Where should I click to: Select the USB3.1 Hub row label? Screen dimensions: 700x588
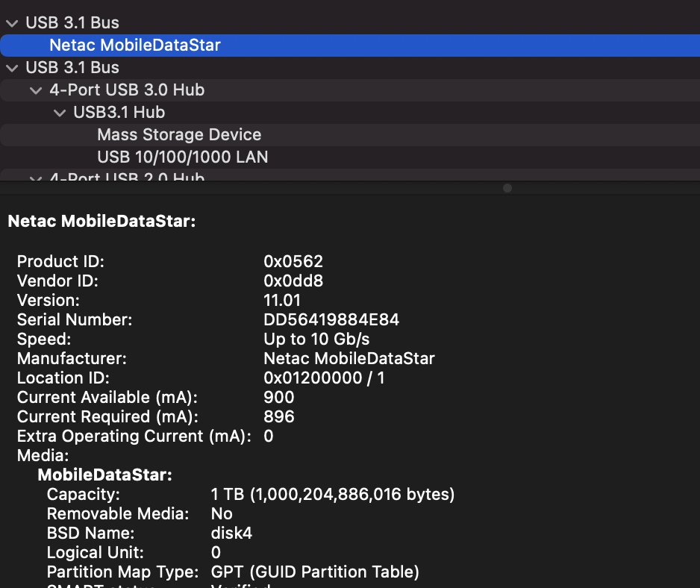tap(119, 112)
